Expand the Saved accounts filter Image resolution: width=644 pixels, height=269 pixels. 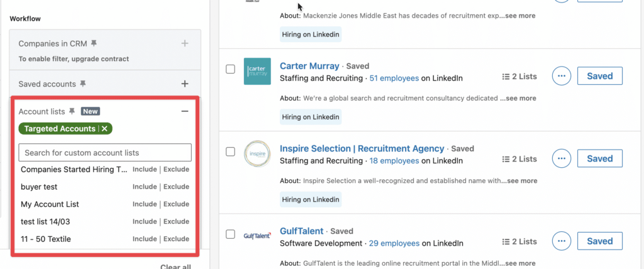(185, 84)
